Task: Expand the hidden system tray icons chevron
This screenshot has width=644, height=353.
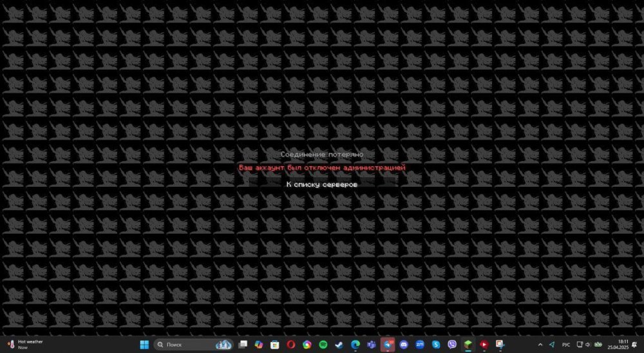Action: click(540, 345)
